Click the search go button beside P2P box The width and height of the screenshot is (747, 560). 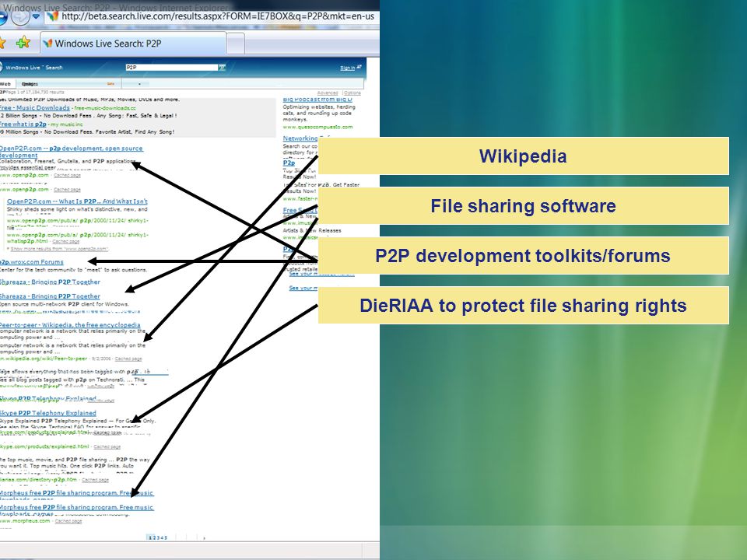222,67
